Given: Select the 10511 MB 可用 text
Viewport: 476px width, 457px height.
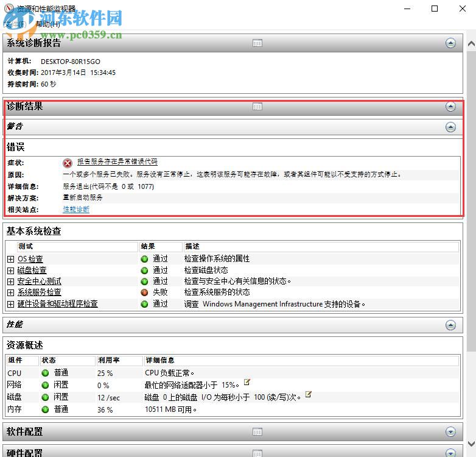Looking at the screenshot, I should [x=170, y=409].
